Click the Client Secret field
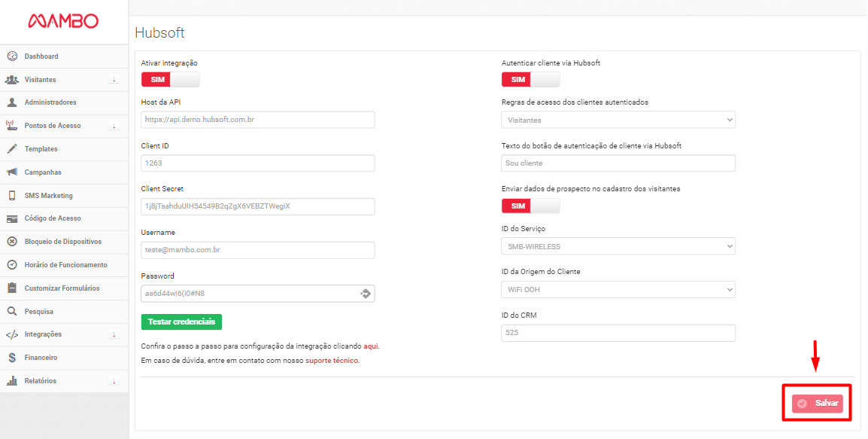The height and width of the screenshot is (439, 868). (x=258, y=206)
